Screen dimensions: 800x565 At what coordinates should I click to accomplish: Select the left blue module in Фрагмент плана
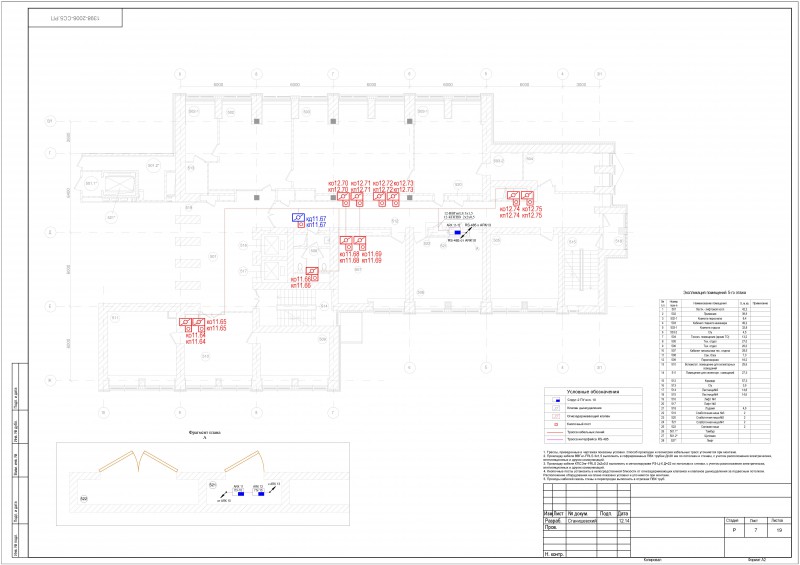(241, 494)
